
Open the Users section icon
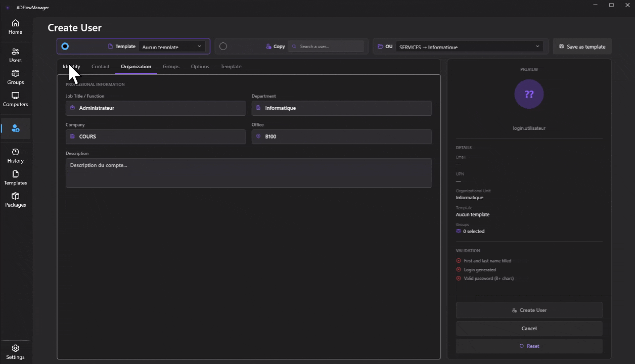point(15,52)
